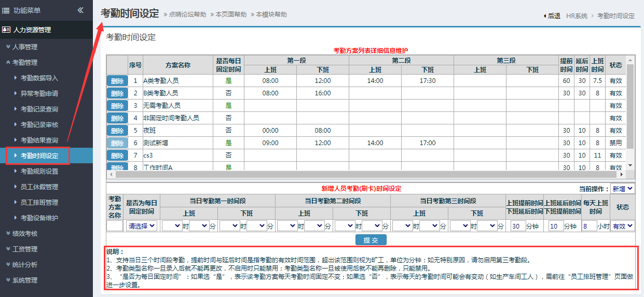This screenshot has width=644, height=297.
Task: Open the 本页面帮助 link
Action: click(231, 15)
